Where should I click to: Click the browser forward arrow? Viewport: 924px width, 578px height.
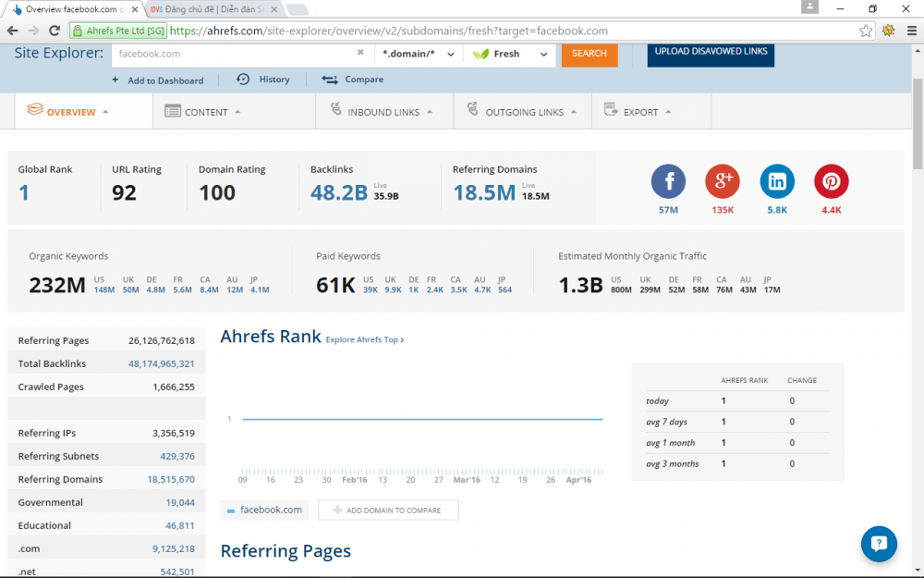(33, 31)
